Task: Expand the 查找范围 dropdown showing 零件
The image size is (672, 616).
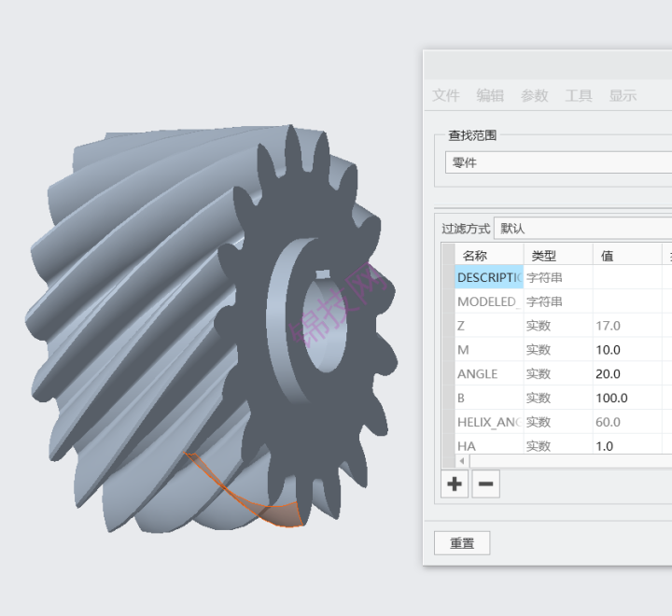Action: [558, 162]
